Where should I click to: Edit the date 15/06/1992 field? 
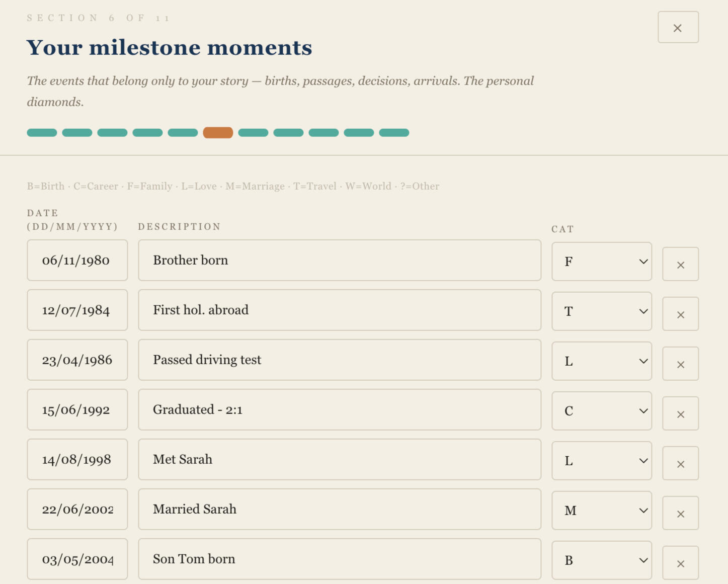tap(77, 409)
